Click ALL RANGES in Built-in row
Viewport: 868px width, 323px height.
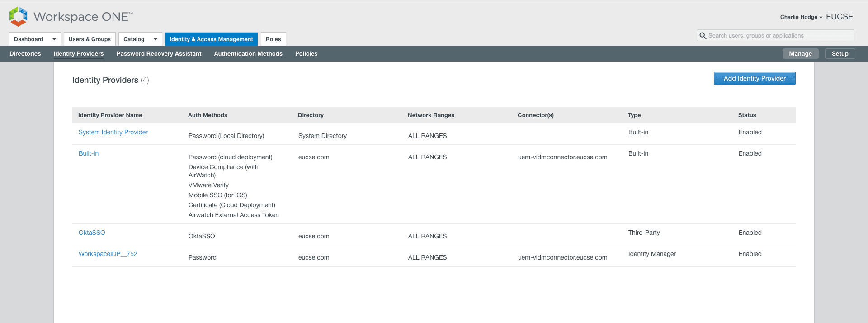427,157
